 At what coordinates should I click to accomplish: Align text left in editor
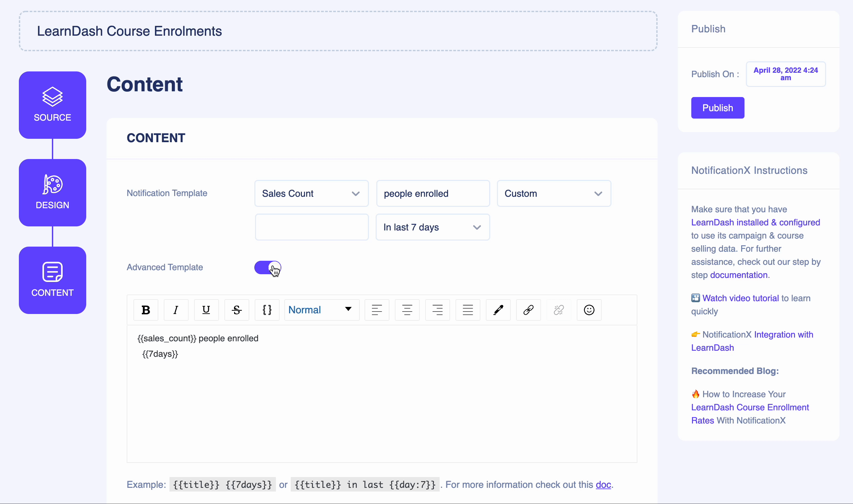click(x=377, y=310)
